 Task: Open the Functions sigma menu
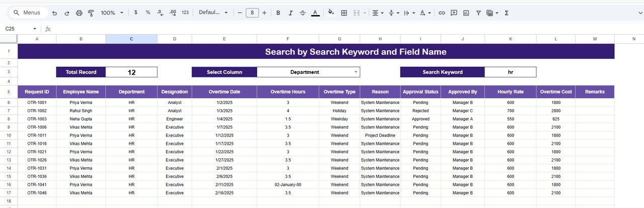tap(507, 13)
